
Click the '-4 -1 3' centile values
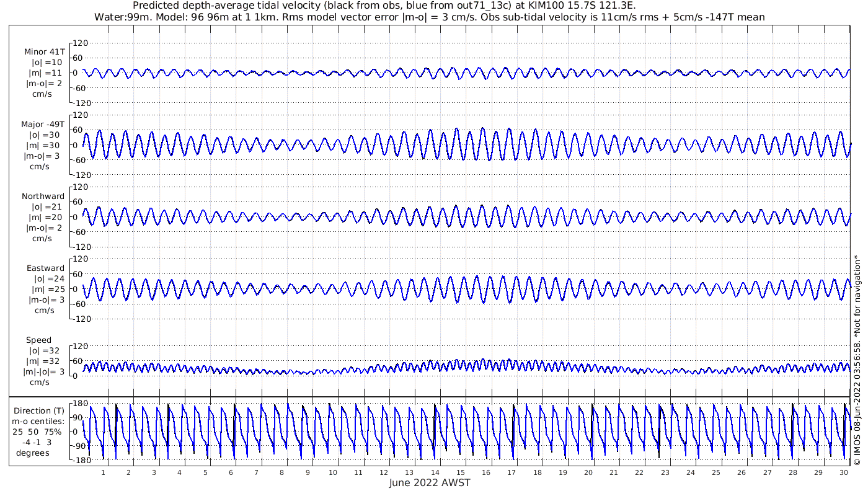click(x=38, y=443)
